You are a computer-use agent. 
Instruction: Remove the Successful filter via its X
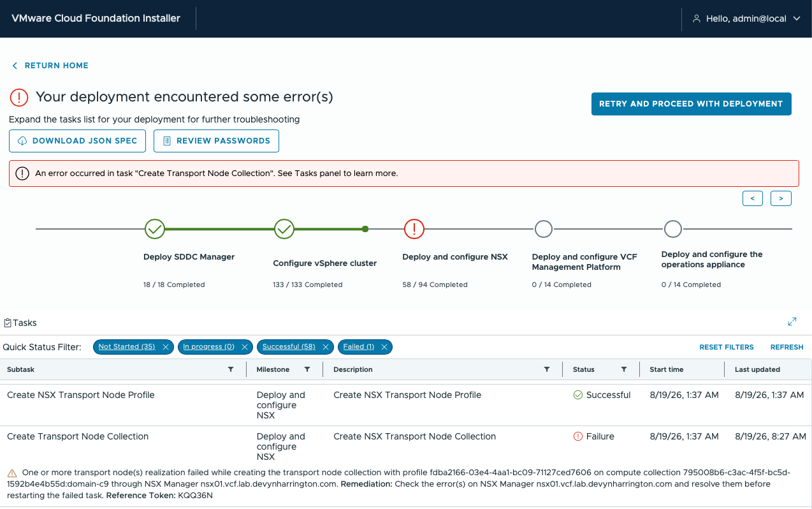[325, 347]
